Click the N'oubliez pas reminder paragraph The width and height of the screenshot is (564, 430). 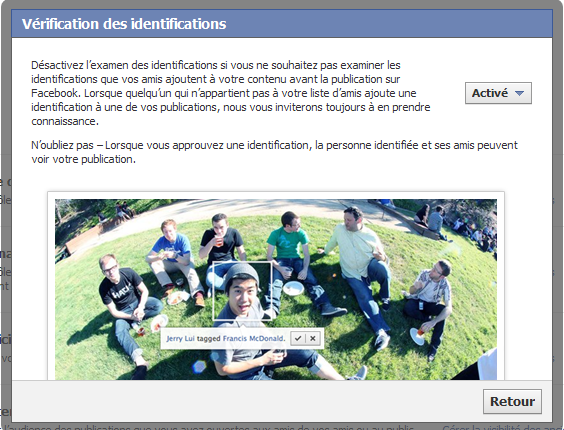coord(274,152)
